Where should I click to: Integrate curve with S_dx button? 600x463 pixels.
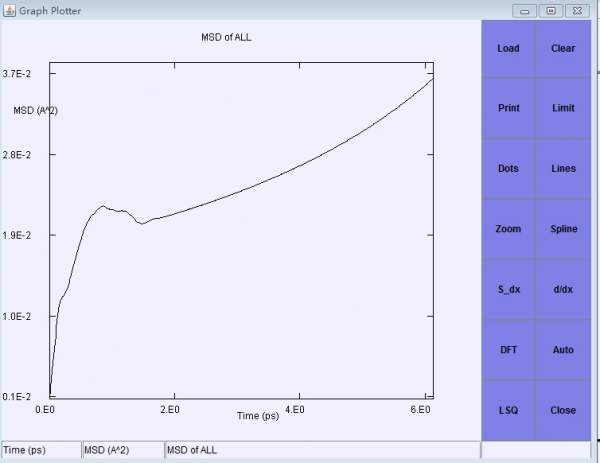coord(508,289)
